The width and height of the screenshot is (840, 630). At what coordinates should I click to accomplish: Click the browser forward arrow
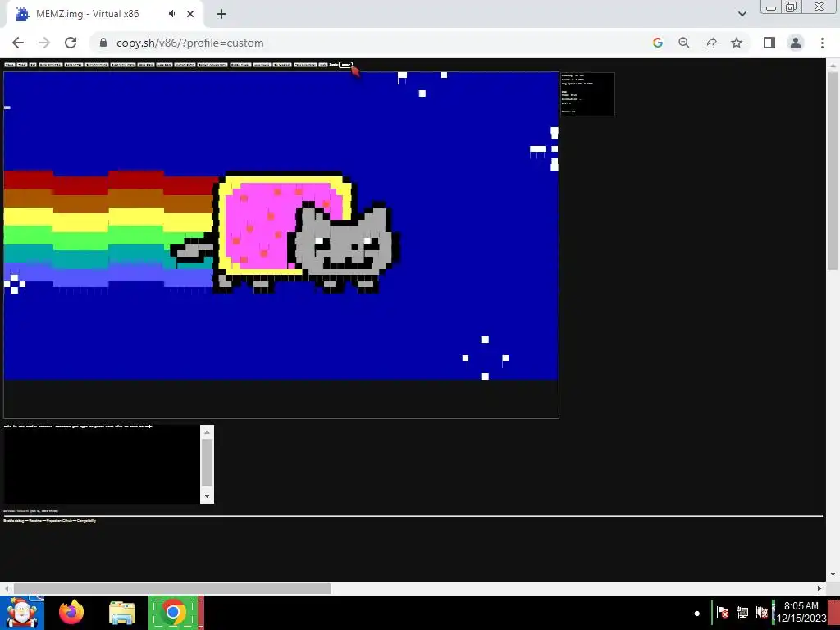pos(44,43)
